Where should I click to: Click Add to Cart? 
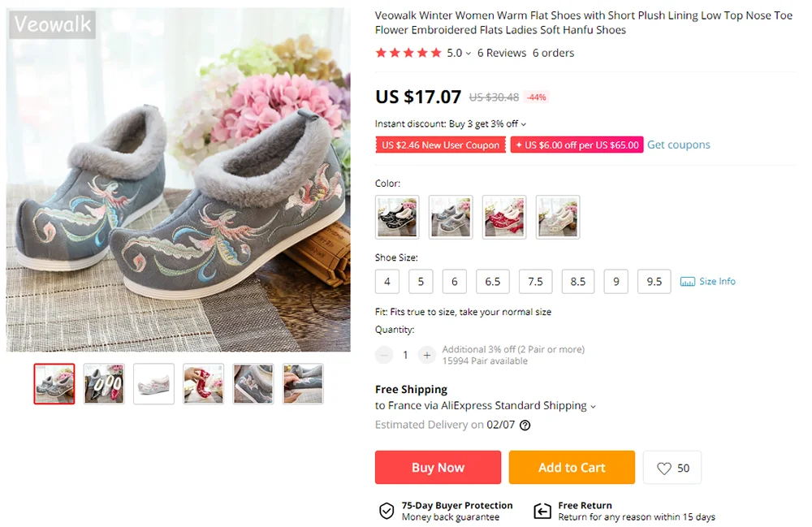(572, 468)
